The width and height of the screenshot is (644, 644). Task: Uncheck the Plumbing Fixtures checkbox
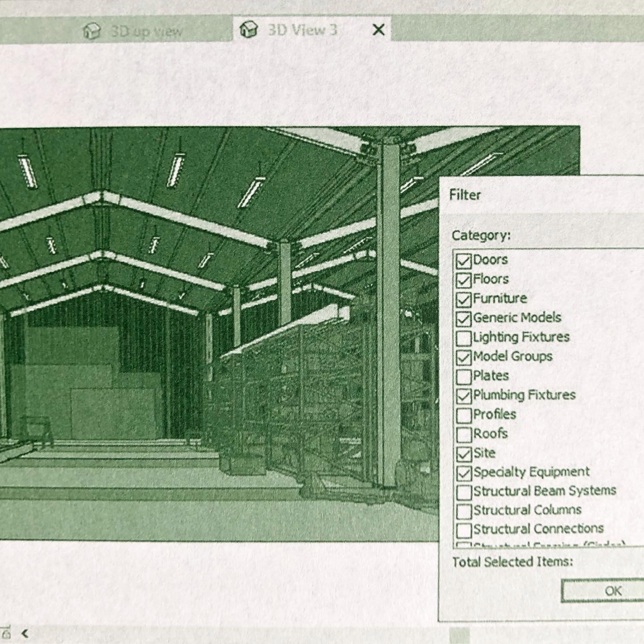(464, 396)
